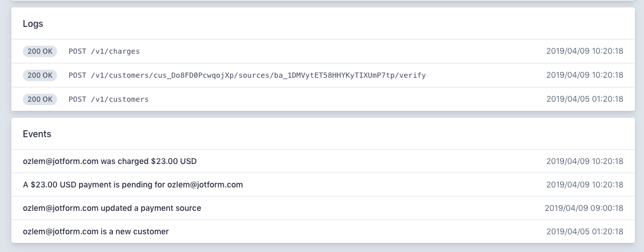Click the 200 OK badge on the verify request
644x252 pixels.
tap(40, 75)
